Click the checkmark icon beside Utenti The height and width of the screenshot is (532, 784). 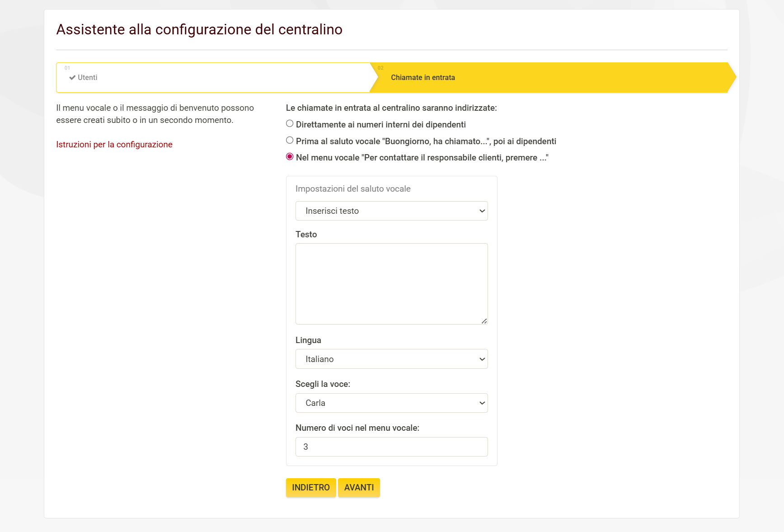[72, 77]
